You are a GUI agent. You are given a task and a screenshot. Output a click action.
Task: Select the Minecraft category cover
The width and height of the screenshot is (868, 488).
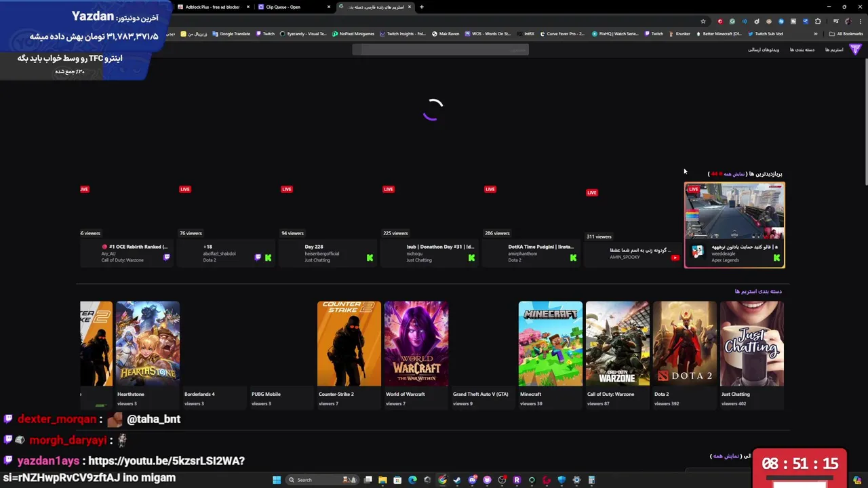550,344
